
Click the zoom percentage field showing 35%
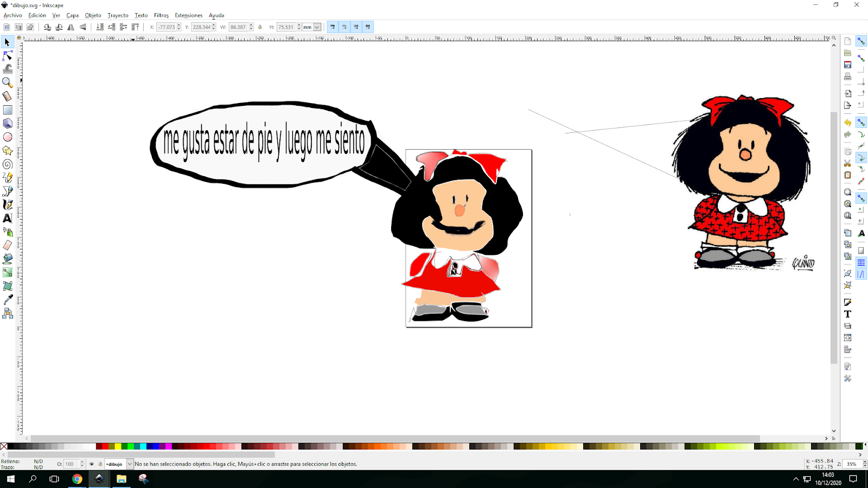(853, 464)
